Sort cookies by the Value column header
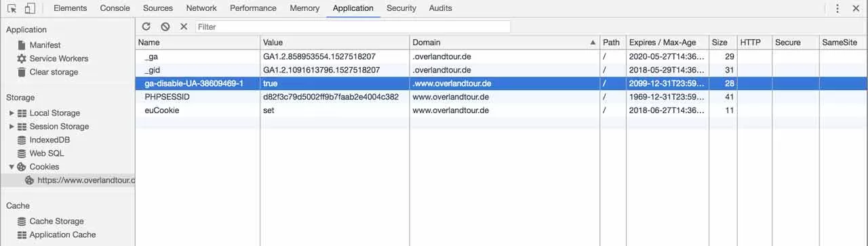Viewport: 868px width, 246px height. point(335,42)
